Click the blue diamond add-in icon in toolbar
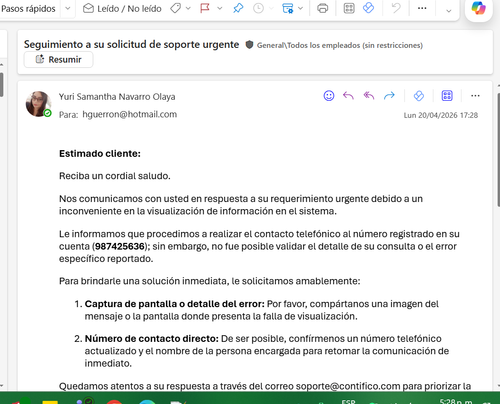This screenshot has height=404, width=500. [368, 8]
